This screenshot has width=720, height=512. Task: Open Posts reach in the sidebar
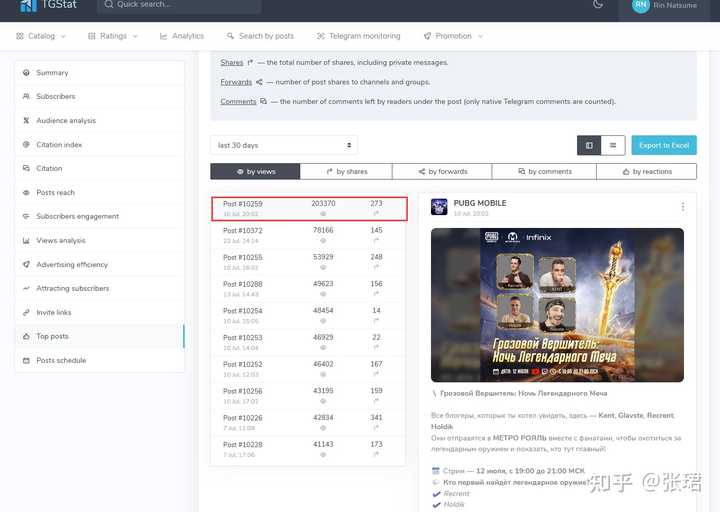click(x=100, y=192)
